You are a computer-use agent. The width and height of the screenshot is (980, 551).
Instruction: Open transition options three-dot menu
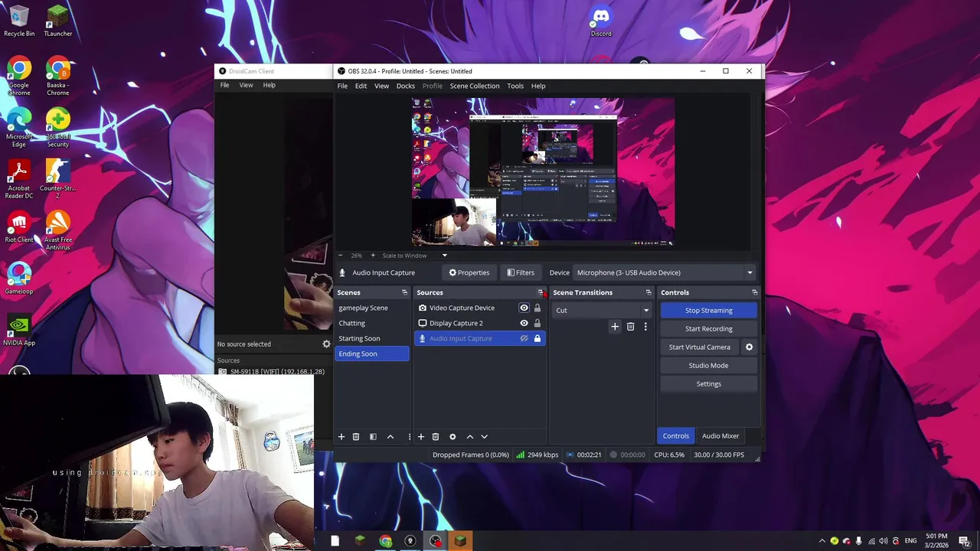tap(645, 327)
